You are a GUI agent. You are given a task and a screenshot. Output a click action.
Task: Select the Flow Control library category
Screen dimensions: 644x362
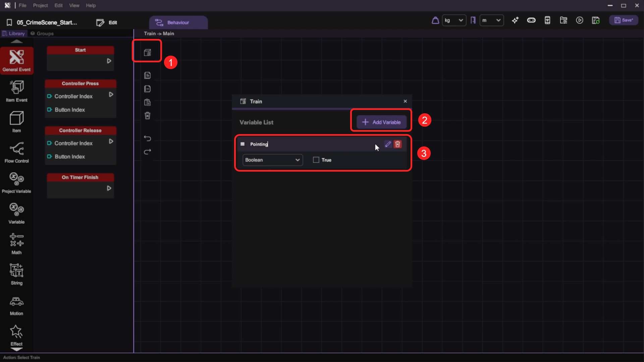tap(16, 152)
